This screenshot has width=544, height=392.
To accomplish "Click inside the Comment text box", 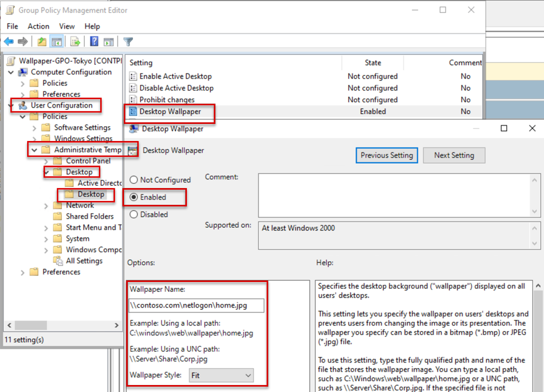I will point(395,195).
